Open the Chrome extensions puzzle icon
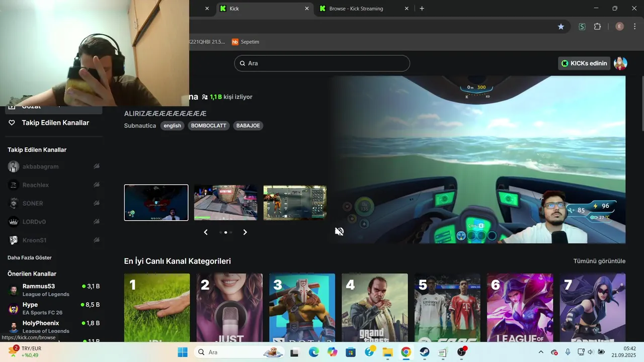The width and height of the screenshot is (644, 362). tap(598, 27)
